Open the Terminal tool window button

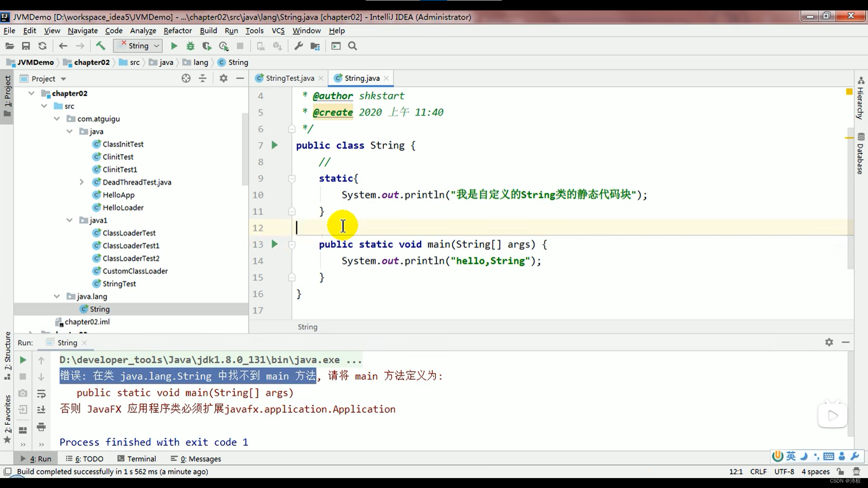[137, 459]
